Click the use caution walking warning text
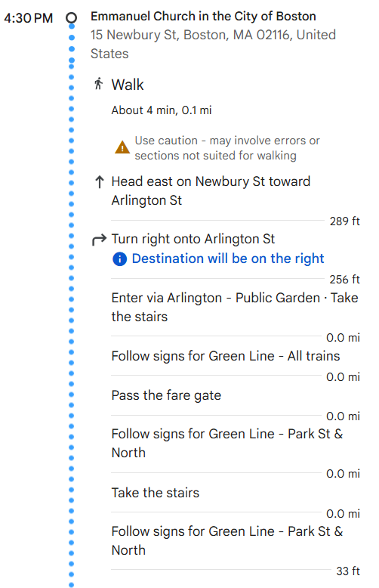379x588 pixels. click(x=227, y=147)
